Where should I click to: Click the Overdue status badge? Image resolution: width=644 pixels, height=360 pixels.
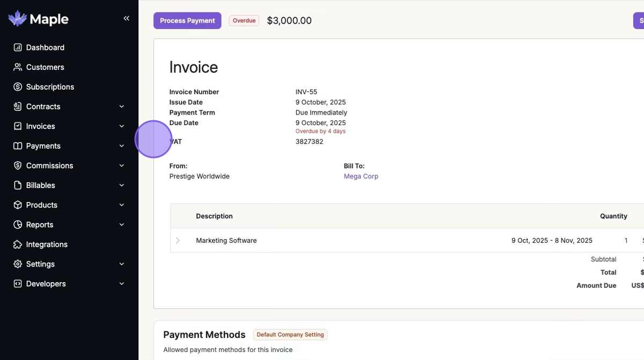click(x=244, y=20)
